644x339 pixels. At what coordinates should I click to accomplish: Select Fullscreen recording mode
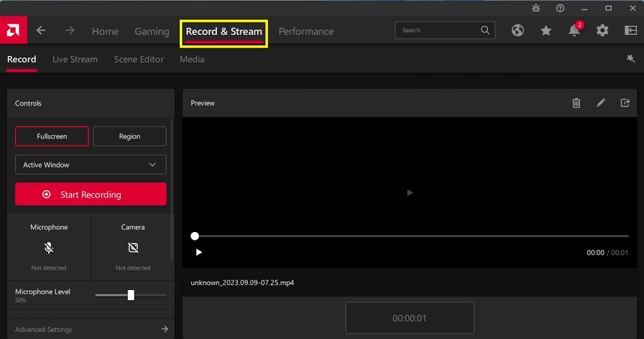pos(52,137)
